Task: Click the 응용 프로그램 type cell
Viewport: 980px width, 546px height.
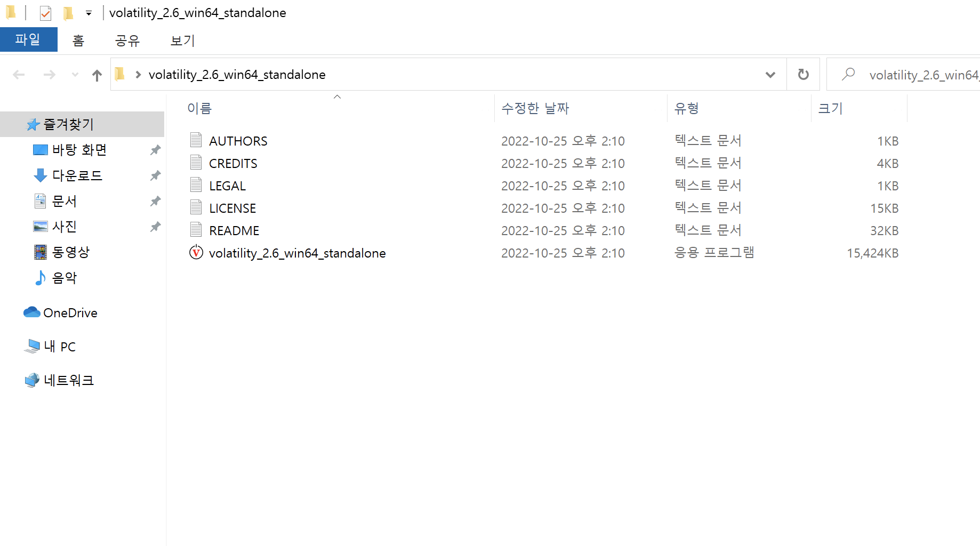Action: tap(714, 252)
